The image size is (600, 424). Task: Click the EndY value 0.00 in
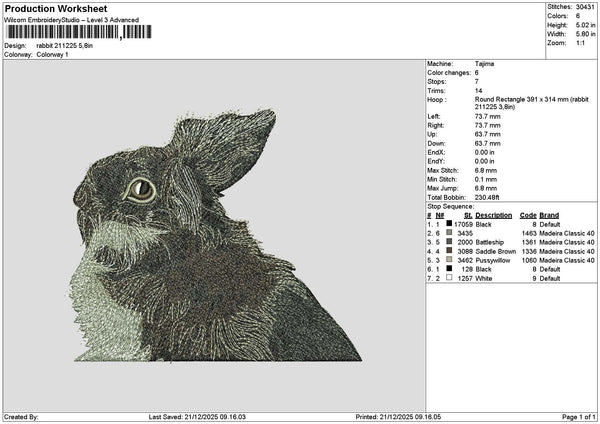click(x=484, y=161)
